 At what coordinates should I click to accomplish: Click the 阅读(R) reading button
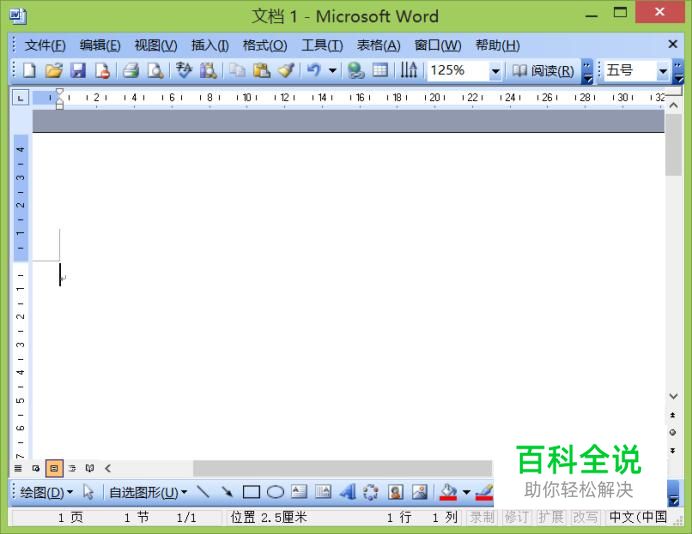[543, 71]
